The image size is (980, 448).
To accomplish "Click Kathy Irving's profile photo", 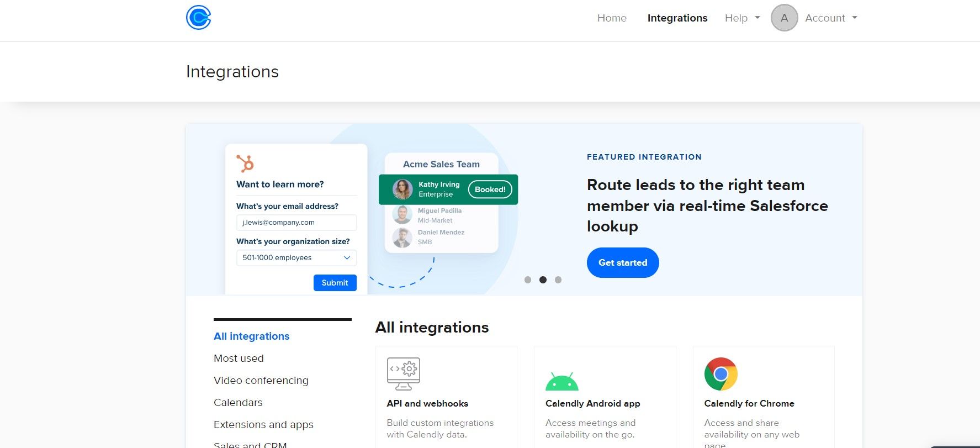I will 402,189.
